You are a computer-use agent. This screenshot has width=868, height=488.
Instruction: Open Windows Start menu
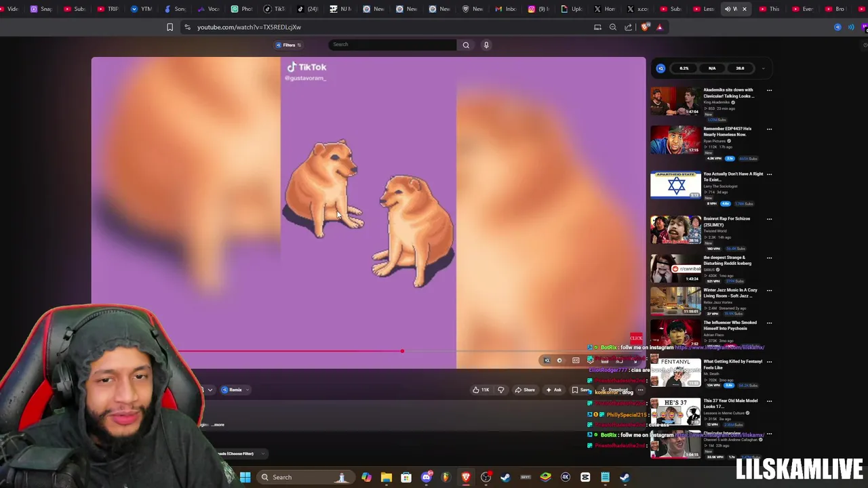click(245, 477)
